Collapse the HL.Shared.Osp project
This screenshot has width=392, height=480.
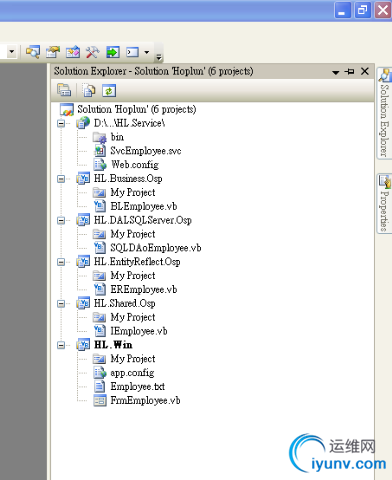click(61, 304)
